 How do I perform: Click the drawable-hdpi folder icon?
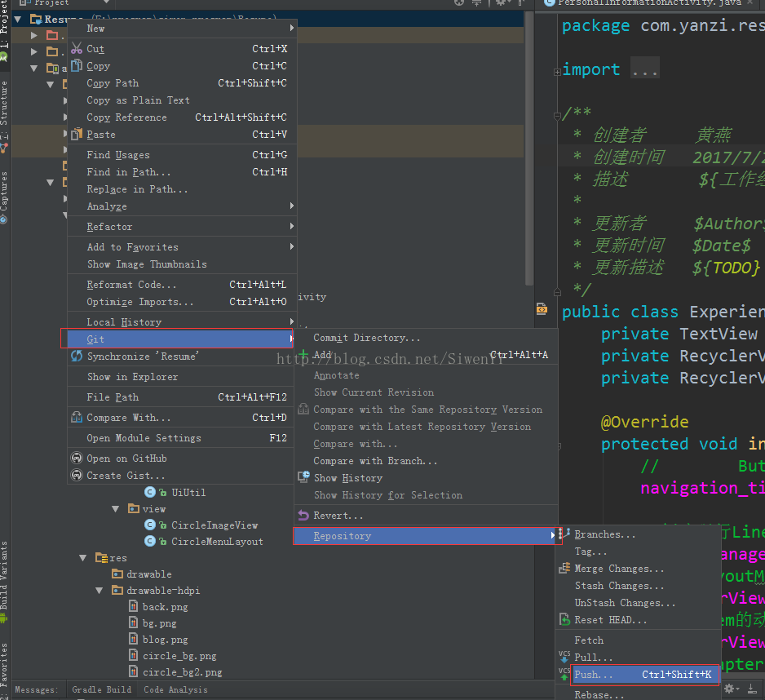pyautogui.click(x=117, y=590)
